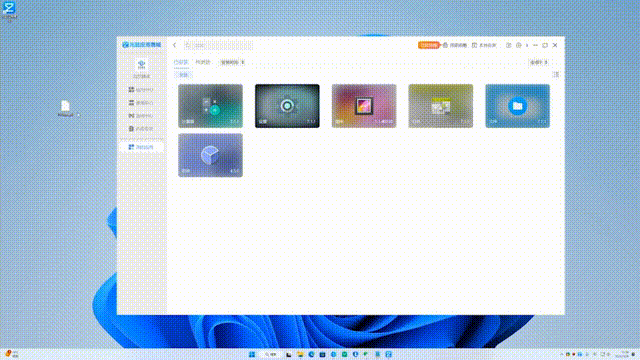640x360 pixels.
Task: Open the Windows Start button on the taskbar
Action: (252, 354)
